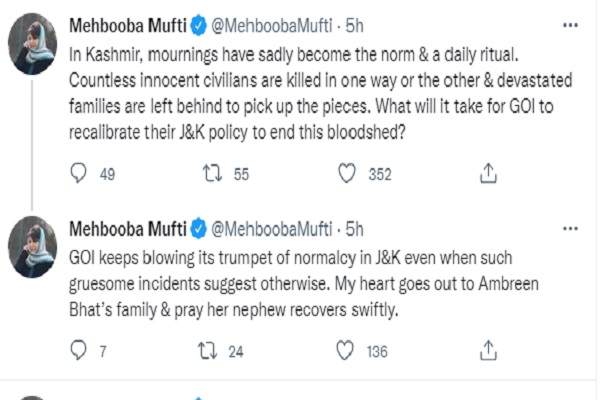Share the Kashmir mournings tweet

(x=488, y=174)
